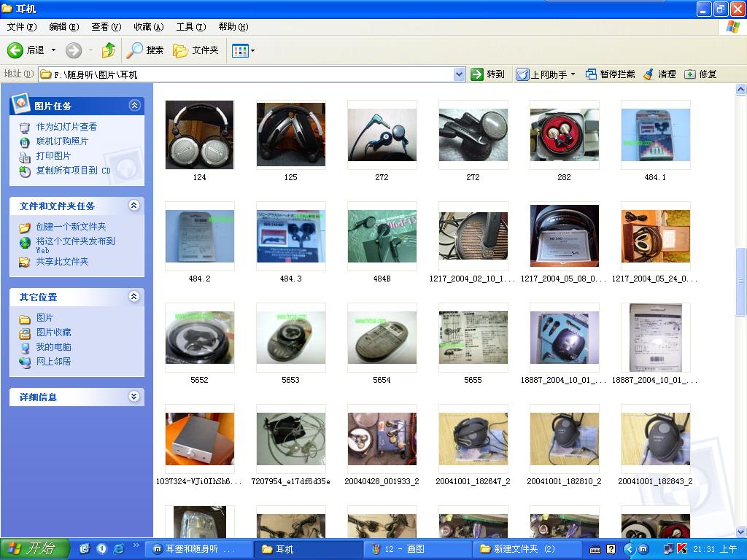The width and height of the screenshot is (747, 560).
Task: Select thumbnail 1037324-VJiOIhSh6...
Action: pyautogui.click(x=200, y=439)
